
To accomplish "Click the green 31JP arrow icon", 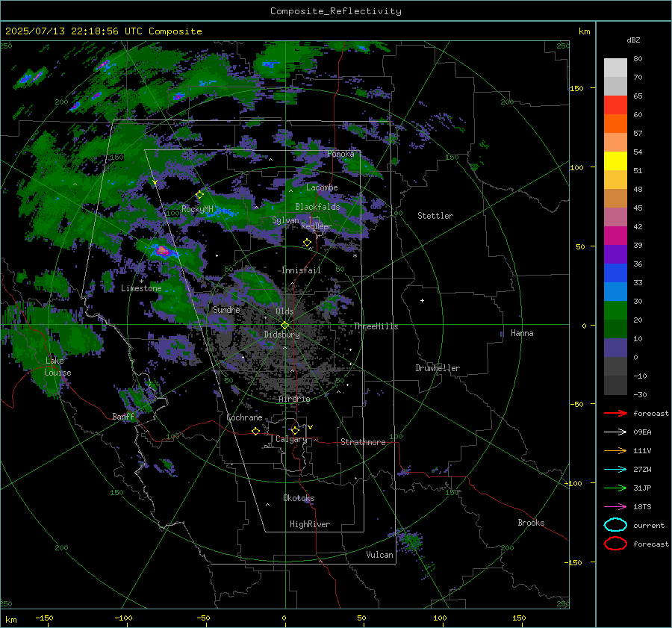I will (615, 488).
